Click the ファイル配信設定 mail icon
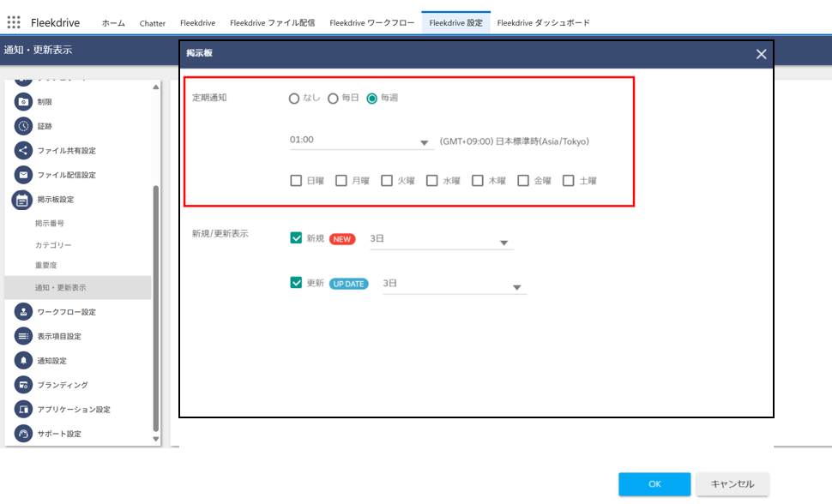 (x=23, y=175)
